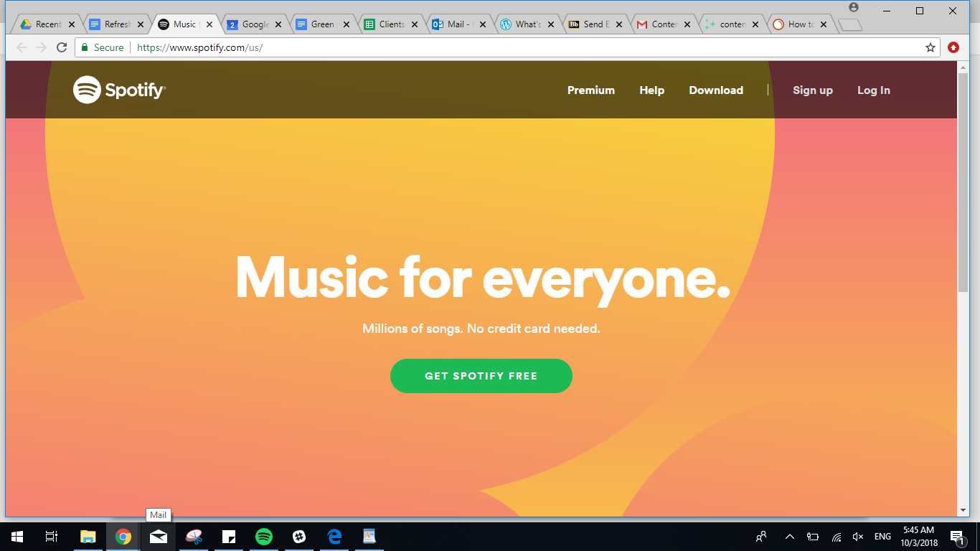Click the green Secure padlock icon

coord(85,47)
